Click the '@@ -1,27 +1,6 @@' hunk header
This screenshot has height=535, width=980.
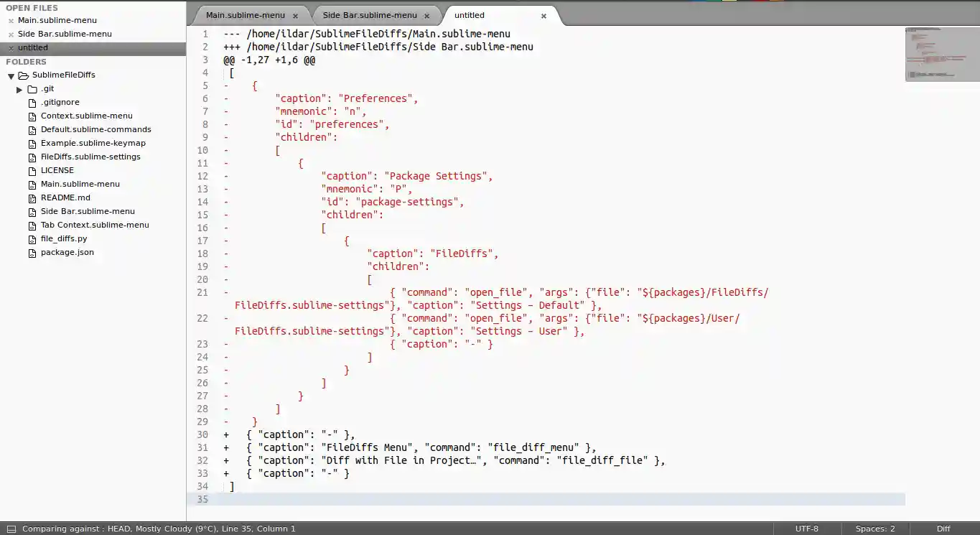pyautogui.click(x=269, y=60)
